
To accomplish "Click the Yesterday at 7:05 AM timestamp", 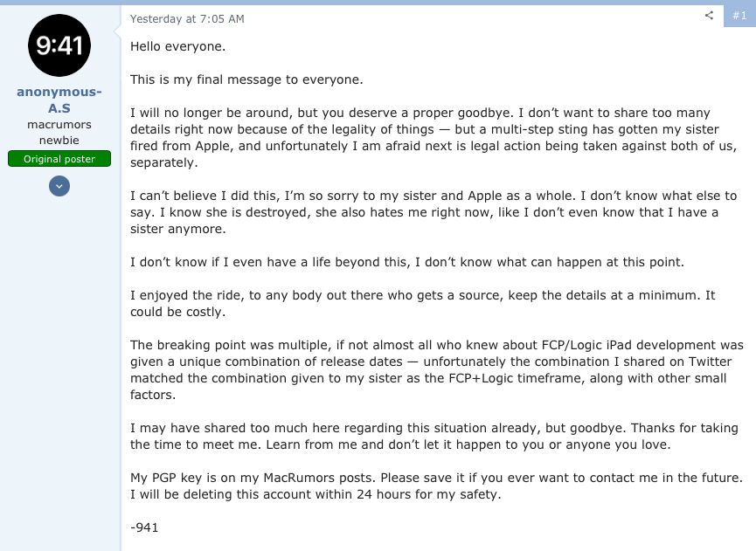I will pos(187,19).
